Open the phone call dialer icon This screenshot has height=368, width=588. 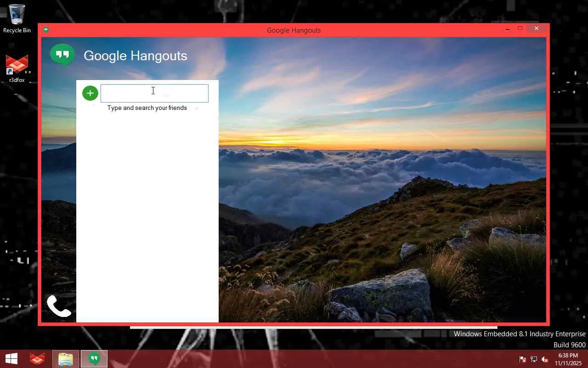[x=59, y=306]
